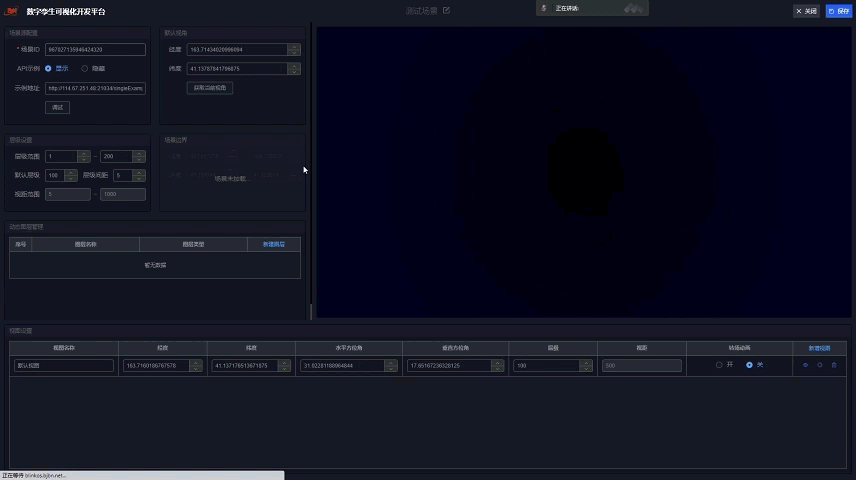Adjust the level range minimum stepper
The width and height of the screenshot is (856, 480).
84,156
